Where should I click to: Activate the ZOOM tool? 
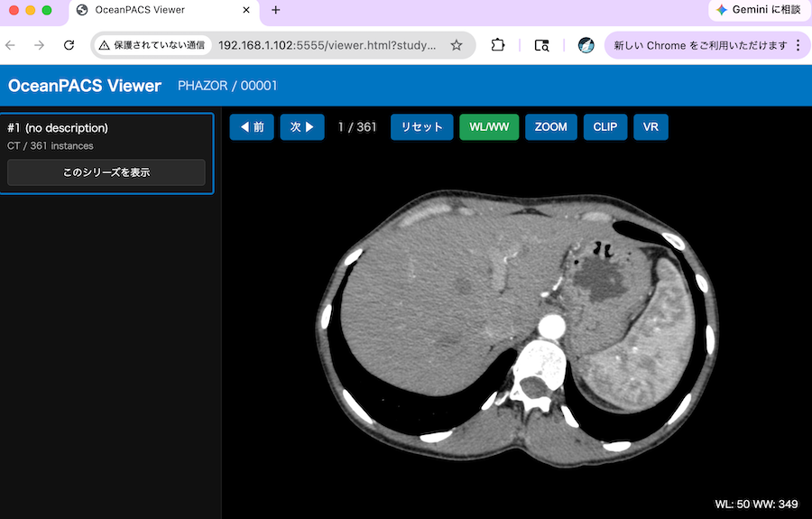pyautogui.click(x=551, y=127)
